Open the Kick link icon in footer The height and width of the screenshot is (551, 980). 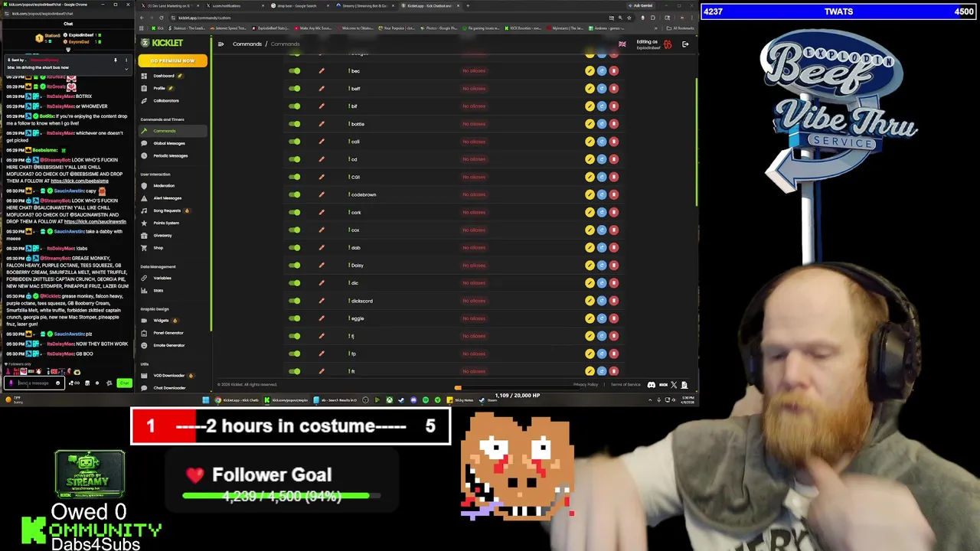pos(663,385)
